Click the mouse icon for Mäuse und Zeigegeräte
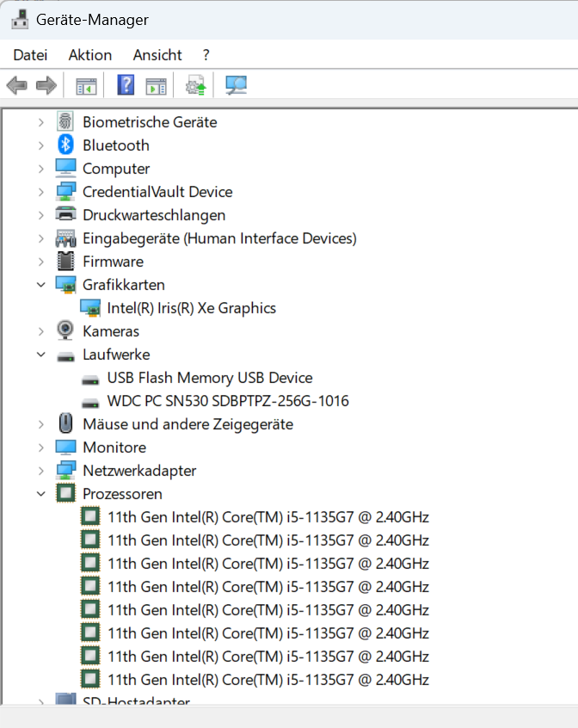The width and height of the screenshot is (578, 728). point(65,423)
